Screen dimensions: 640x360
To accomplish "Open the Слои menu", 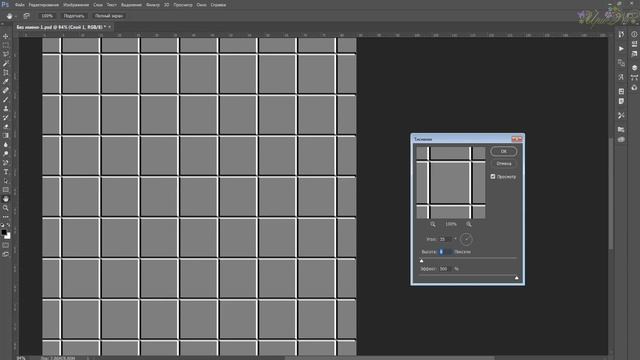I will click(x=98, y=5).
